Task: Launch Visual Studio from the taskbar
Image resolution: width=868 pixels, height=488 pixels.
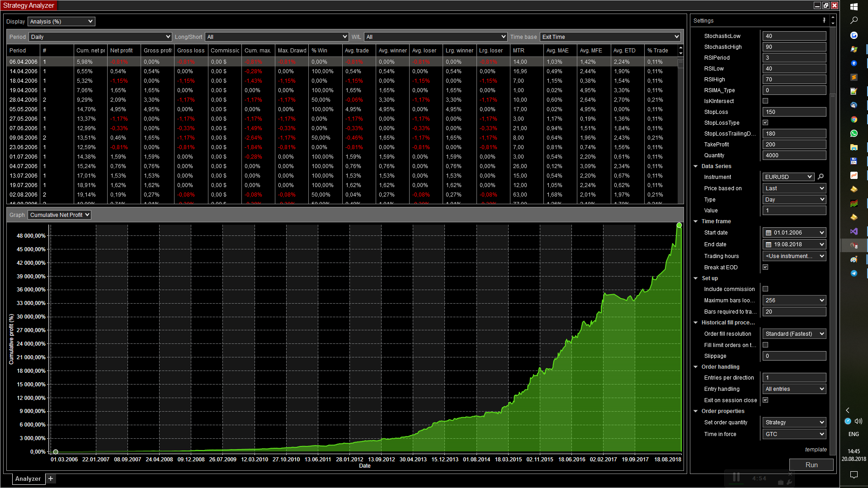Action: [854, 231]
